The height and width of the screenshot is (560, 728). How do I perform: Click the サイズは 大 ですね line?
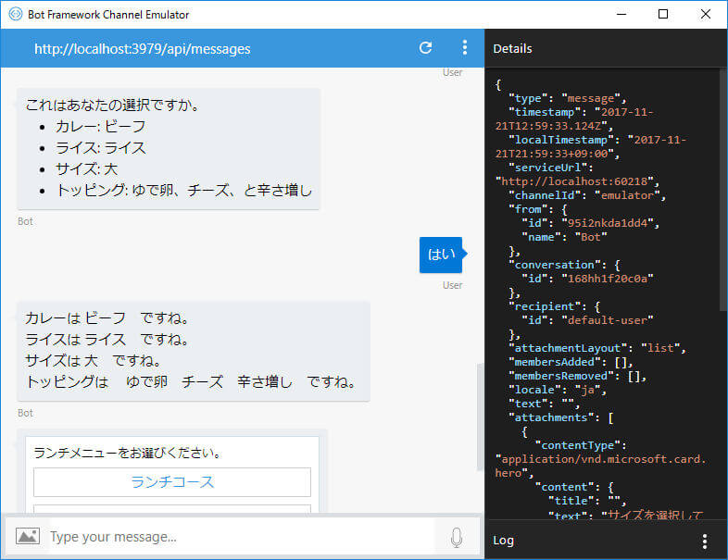coord(93,360)
